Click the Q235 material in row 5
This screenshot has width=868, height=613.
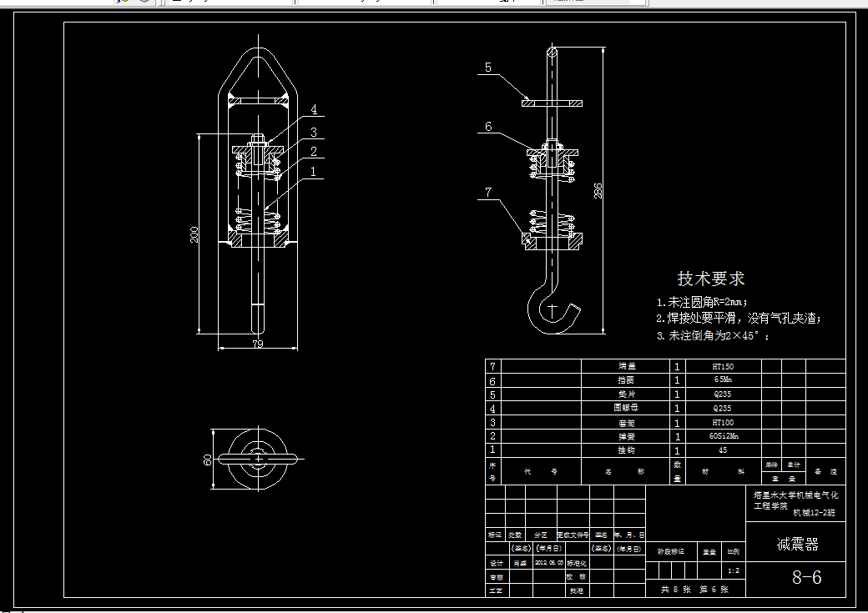(x=723, y=394)
